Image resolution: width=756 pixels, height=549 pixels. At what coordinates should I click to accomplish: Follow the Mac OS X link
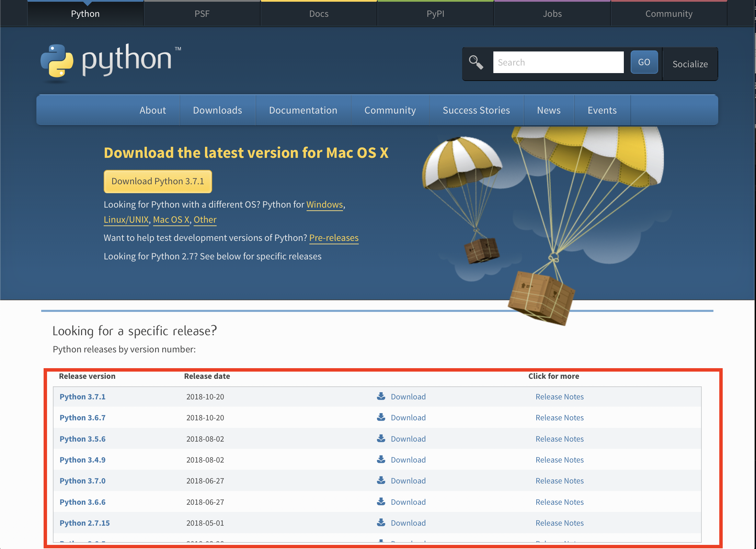pyautogui.click(x=171, y=220)
